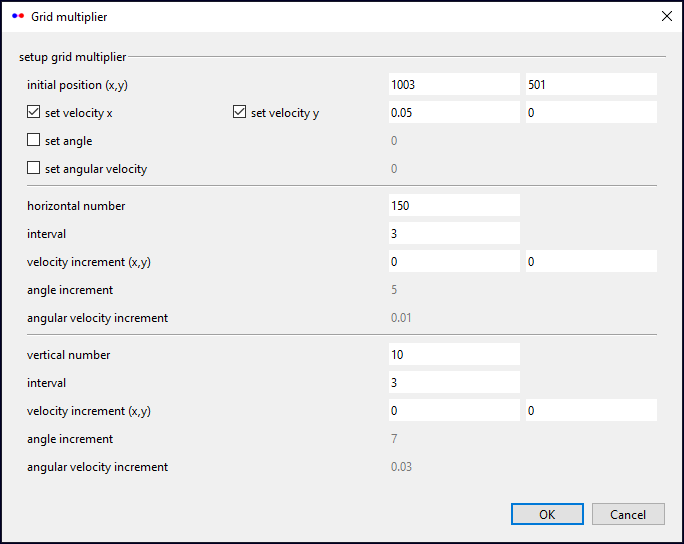
Task: Click the Cancel button
Action: click(628, 514)
